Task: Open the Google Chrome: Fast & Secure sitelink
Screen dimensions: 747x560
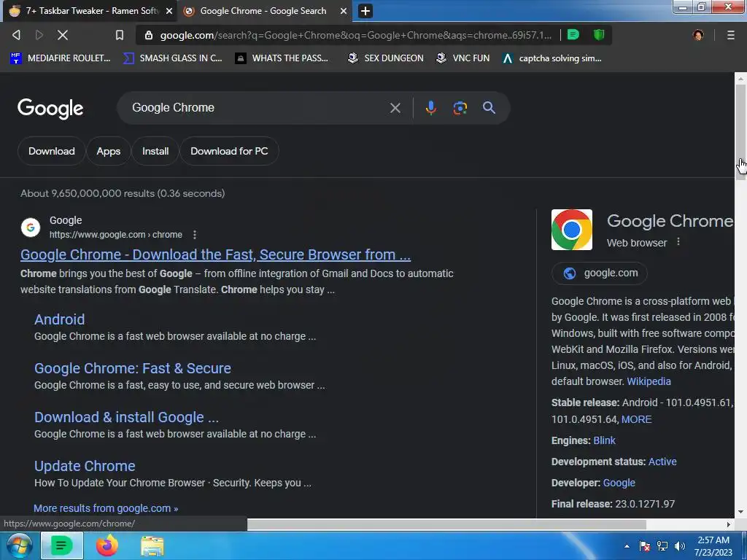Action: [x=133, y=368]
